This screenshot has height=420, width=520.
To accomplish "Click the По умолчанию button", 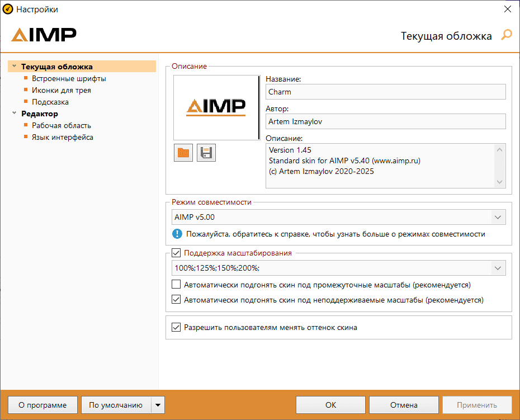I will (x=116, y=405).
